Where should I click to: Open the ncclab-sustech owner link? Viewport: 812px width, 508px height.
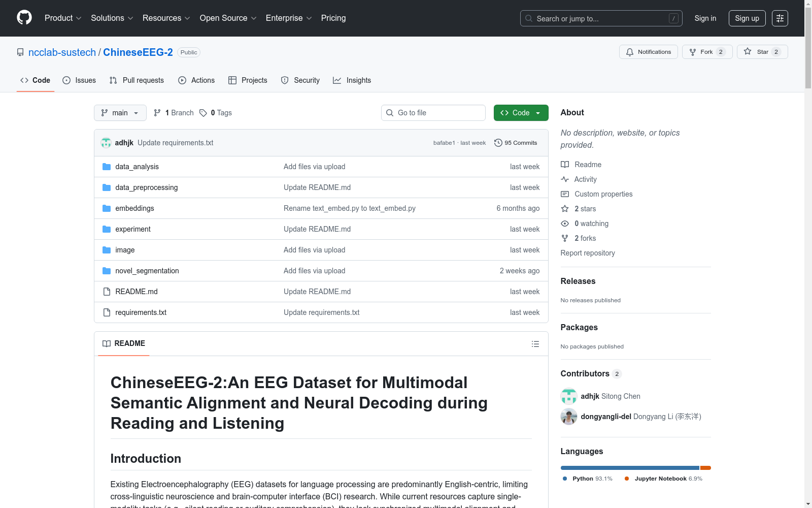pos(62,52)
